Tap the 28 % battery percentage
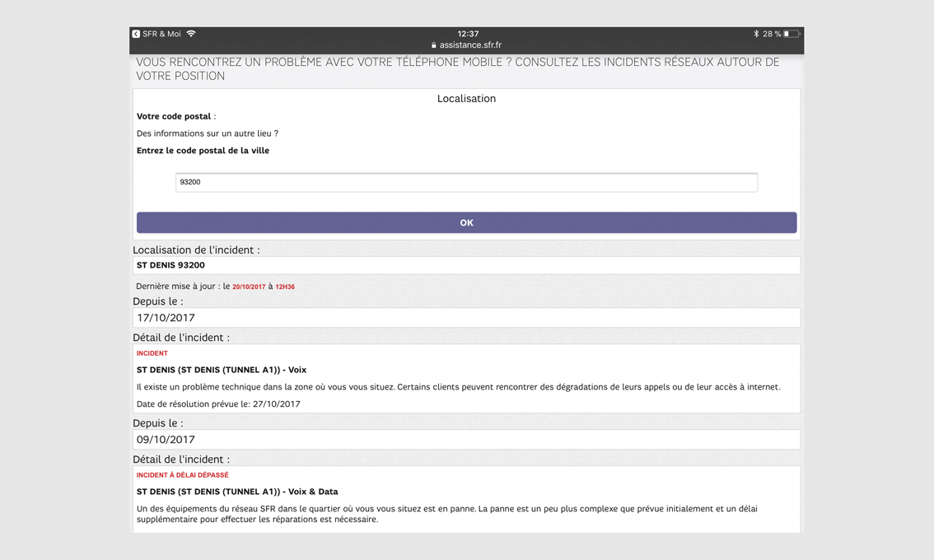This screenshot has width=934, height=560. 772,34
